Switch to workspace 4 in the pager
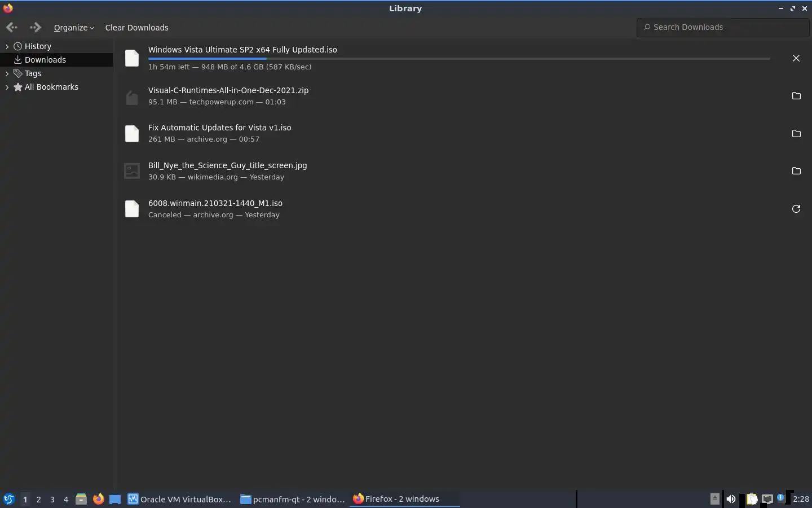Screen dimensions: 812x508 [x=65, y=499]
